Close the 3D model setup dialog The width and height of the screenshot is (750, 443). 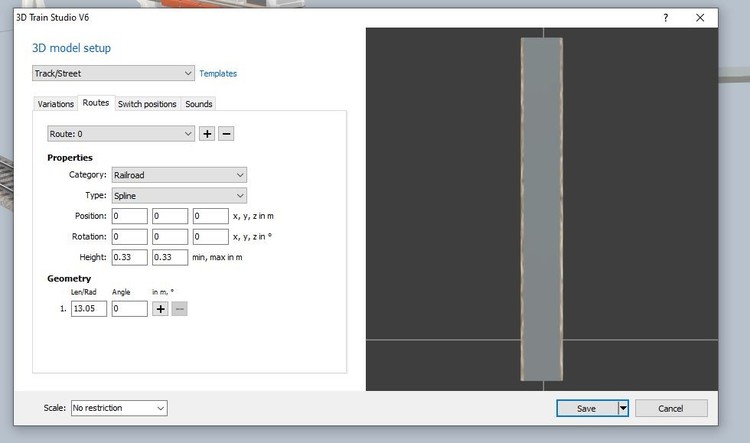point(700,18)
